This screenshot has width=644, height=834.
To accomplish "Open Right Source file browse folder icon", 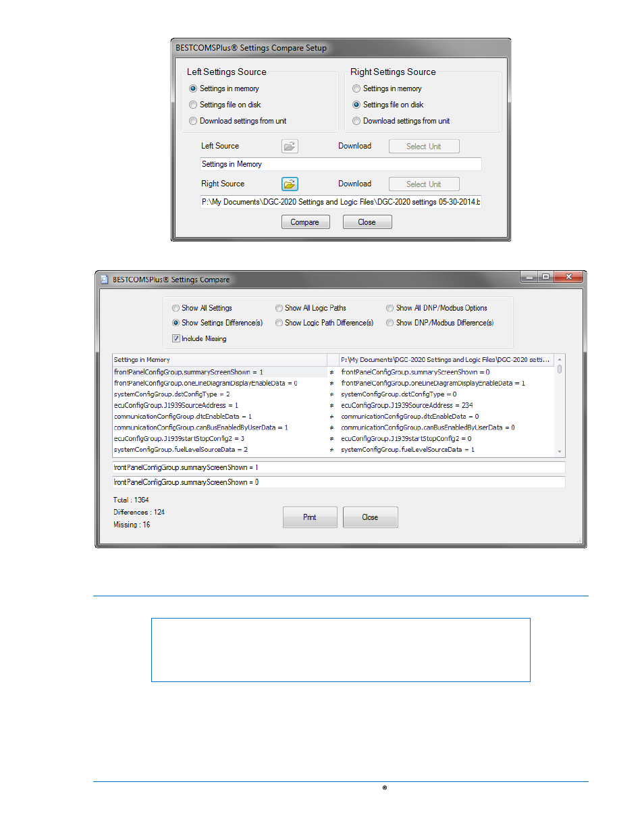I will [290, 184].
